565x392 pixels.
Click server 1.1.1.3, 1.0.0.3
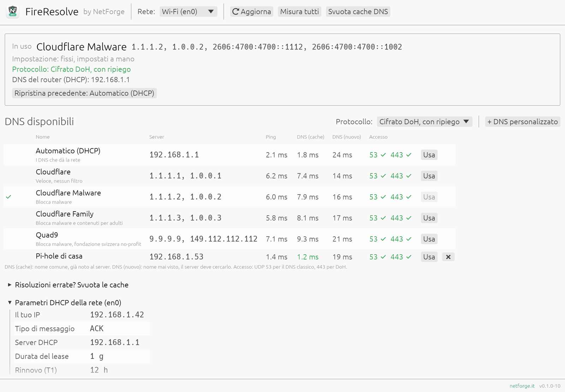click(185, 218)
